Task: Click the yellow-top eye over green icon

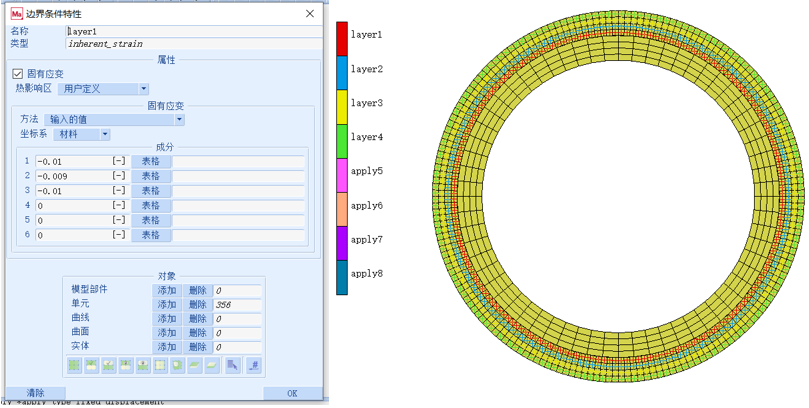Action: pyautogui.click(x=143, y=365)
